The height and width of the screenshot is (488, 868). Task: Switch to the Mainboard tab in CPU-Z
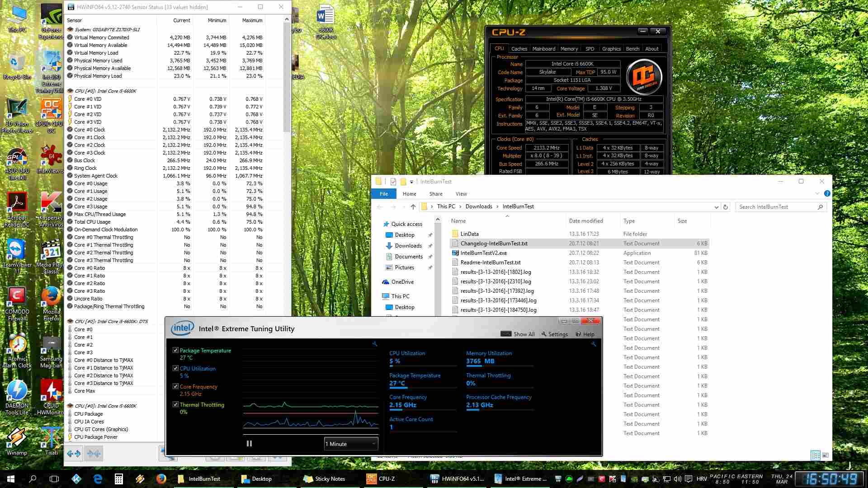543,49
